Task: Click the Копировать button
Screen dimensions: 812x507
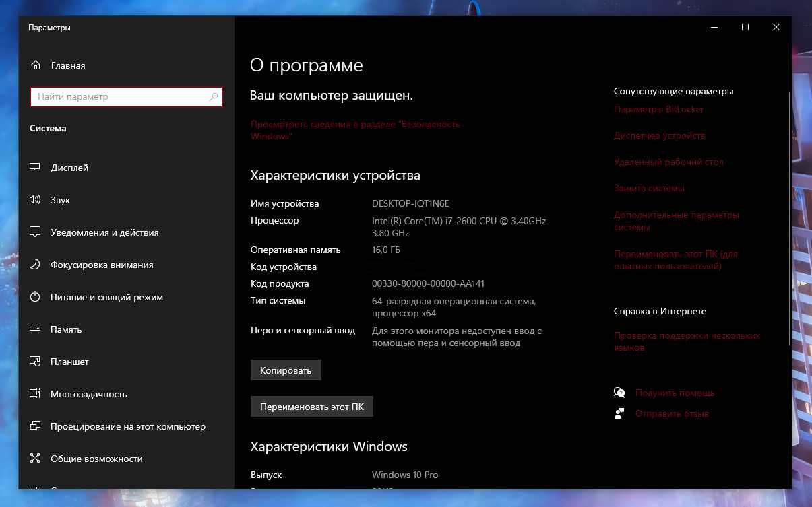Action: pos(286,370)
